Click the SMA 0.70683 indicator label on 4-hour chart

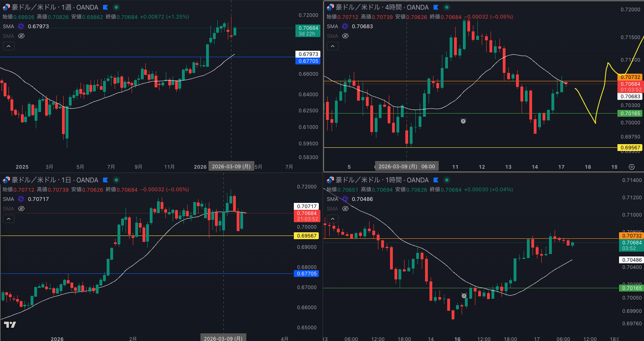coord(362,26)
